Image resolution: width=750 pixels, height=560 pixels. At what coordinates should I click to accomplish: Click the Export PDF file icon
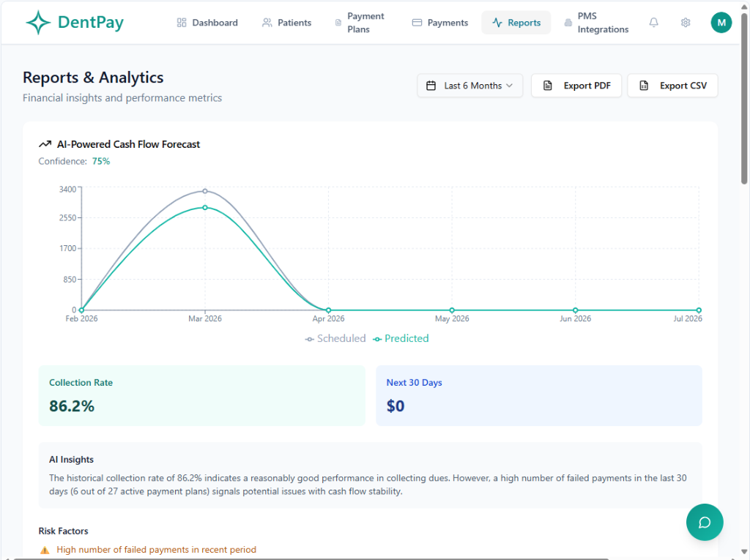point(548,86)
